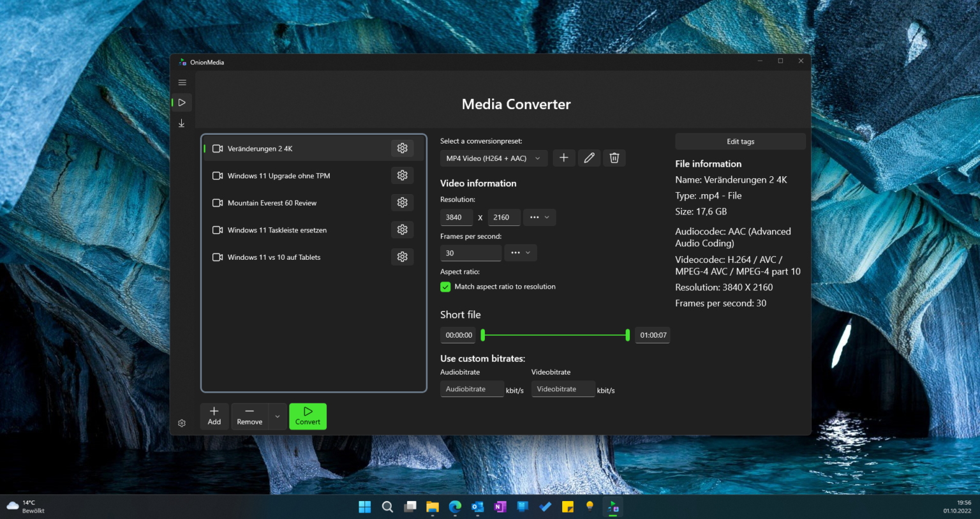Open OneNote from the taskbar

click(x=500, y=507)
